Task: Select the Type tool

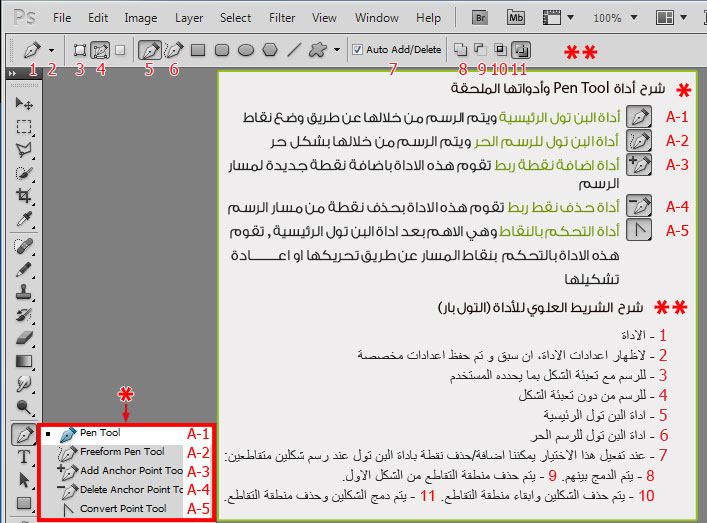Action: tap(24, 457)
